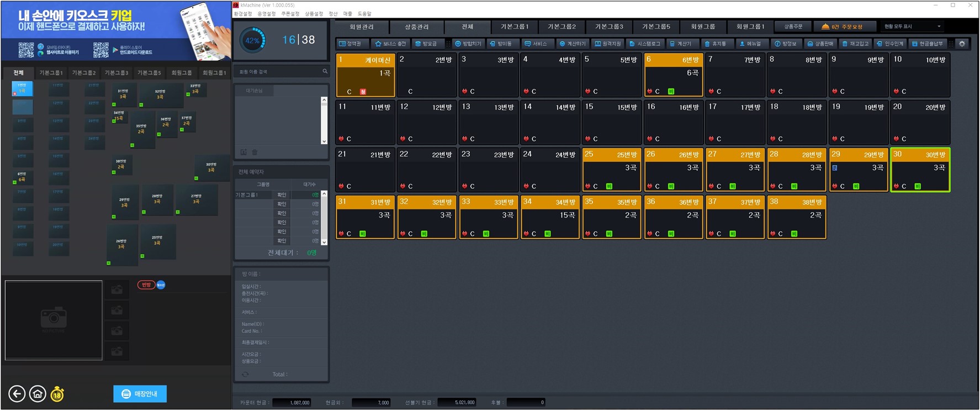Switch to the 회원관리 tab
This screenshot has width=980, height=411.
click(x=362, y=27)
